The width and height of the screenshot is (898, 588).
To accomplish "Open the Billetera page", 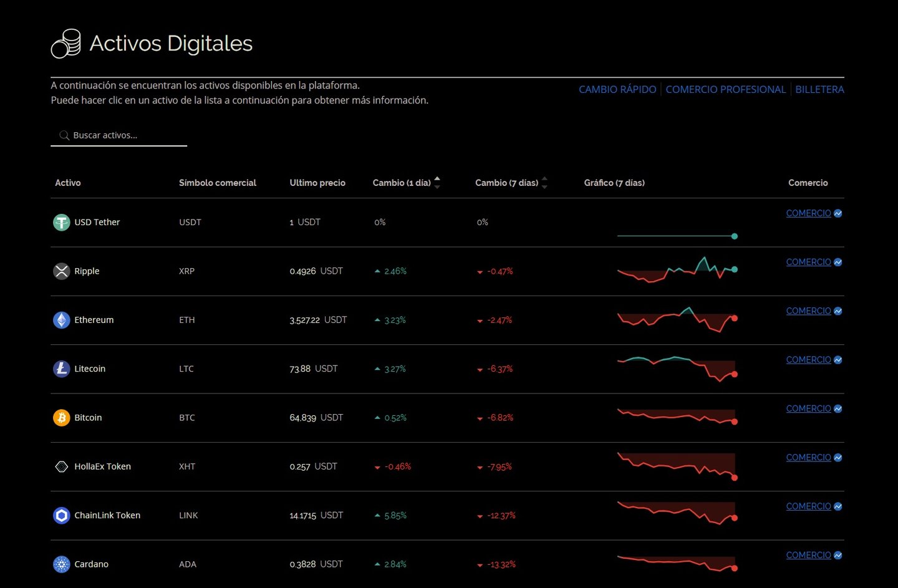I will pyautogui.click(x=819, y=90).
